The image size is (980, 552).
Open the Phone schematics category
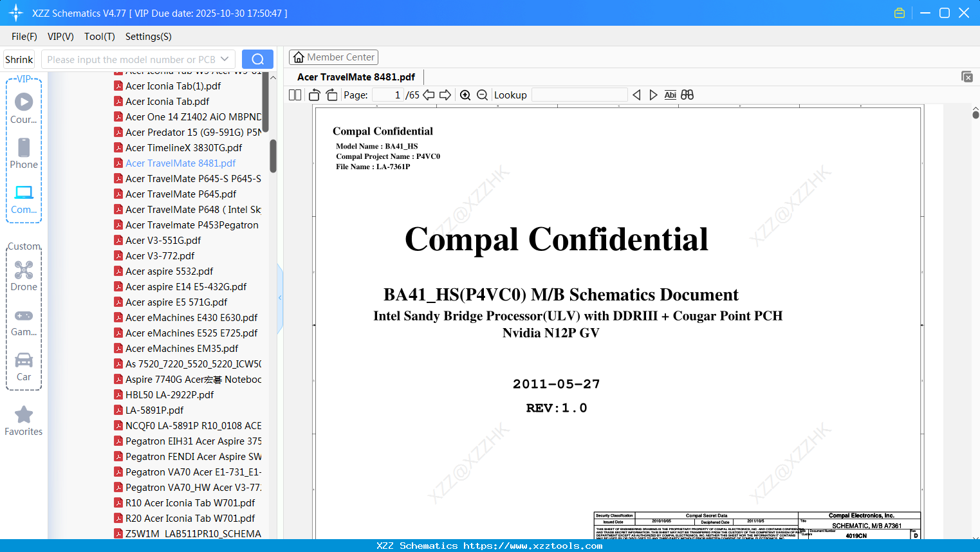[x=24, y=153]
